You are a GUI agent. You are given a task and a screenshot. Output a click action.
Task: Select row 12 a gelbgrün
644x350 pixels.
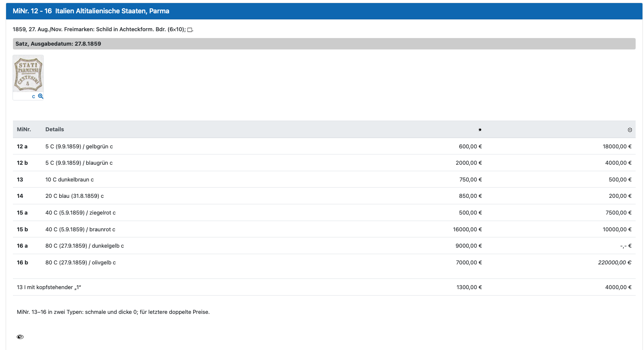click(79, 146)
